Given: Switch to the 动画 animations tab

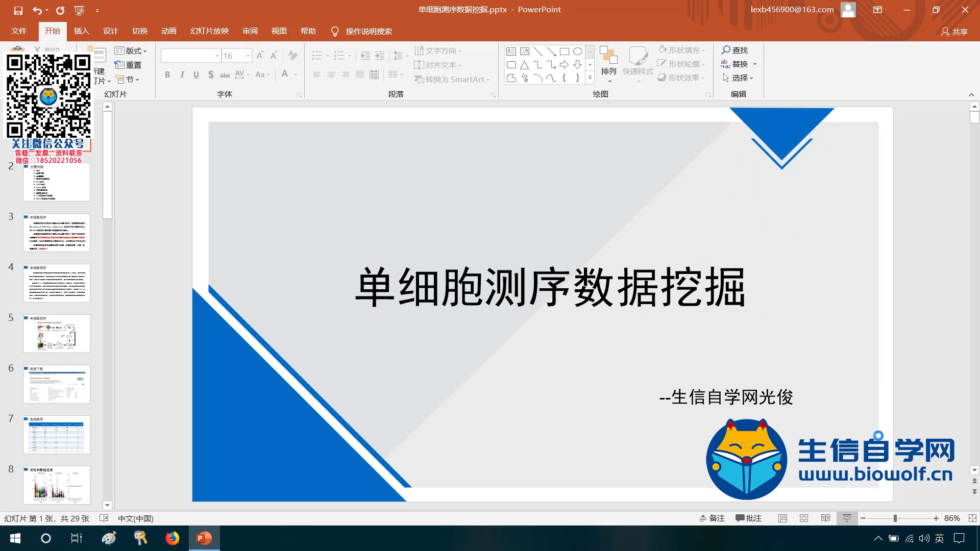Looking at the screenshot, I should click(x=169, y=31).
